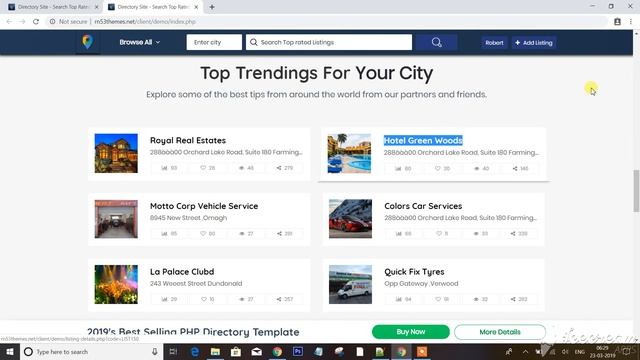Click the heart icon on Hotel Green Woods
The width and height of the screenshot is (640, 360).
point(438,168)
